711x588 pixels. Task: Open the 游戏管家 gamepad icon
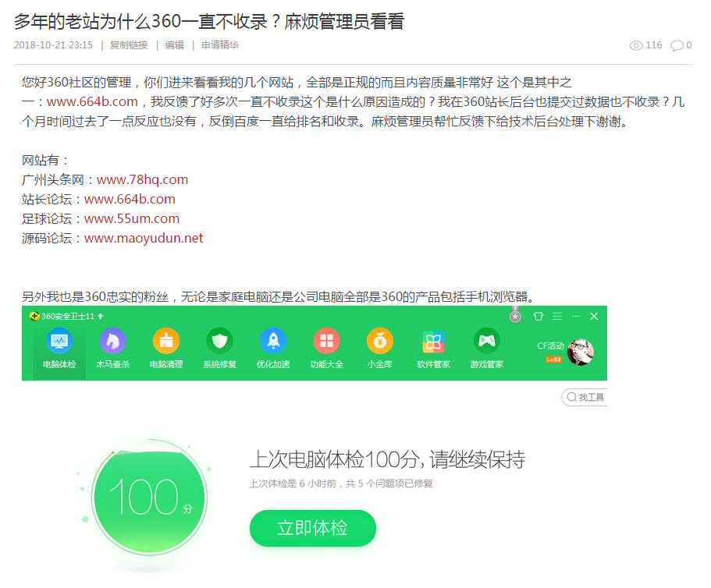[x=486, y=342]
